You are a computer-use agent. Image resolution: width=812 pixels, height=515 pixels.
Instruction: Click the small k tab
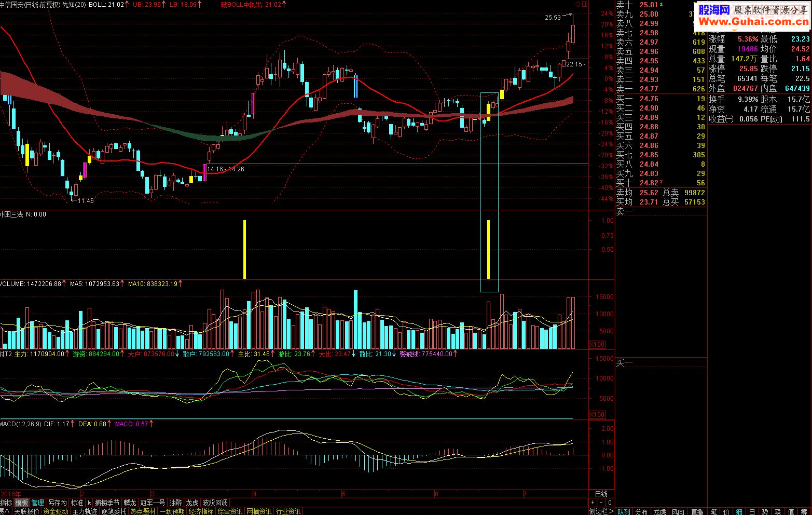[x=89, y=503]
